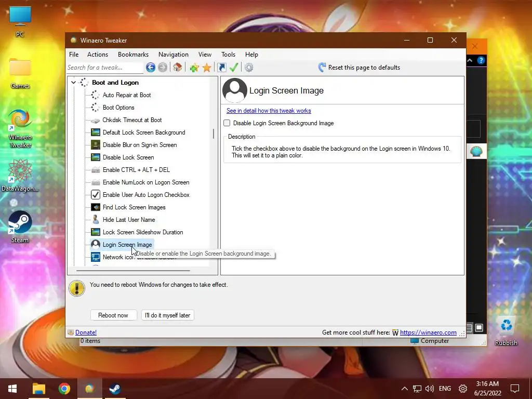
Task: Open the https://winaero.com link
Action: point(428,332)
